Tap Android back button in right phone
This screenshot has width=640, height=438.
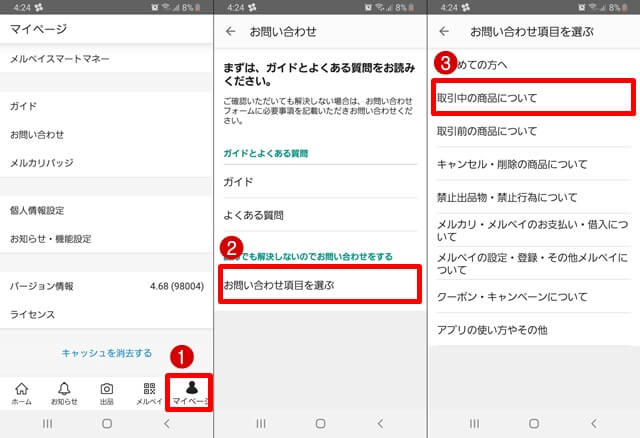click(594, 424)
